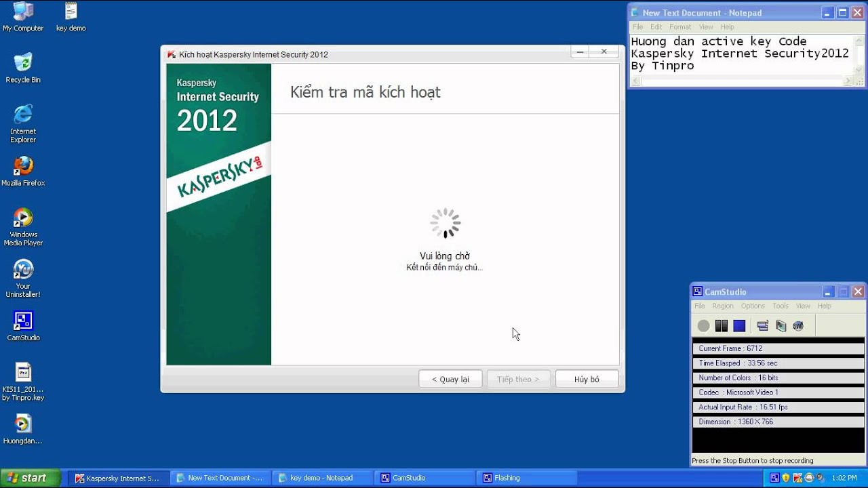Open the Help menu in CamStudio
The image size is (868, 488).
coord(824,306)
